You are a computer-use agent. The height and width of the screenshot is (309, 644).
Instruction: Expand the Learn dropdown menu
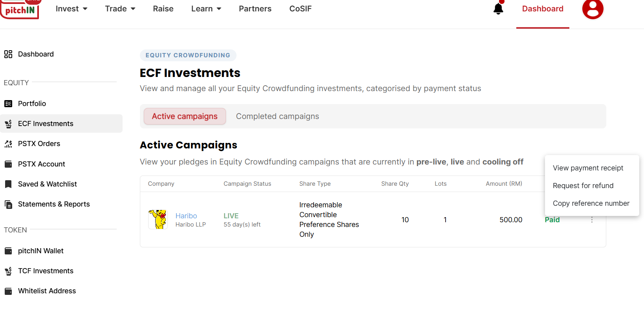[x=206, y=9]
